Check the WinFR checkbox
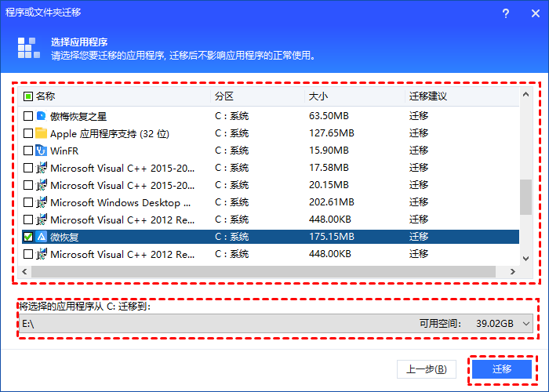This screenshot has height=392, width=549. click(28, 151)
